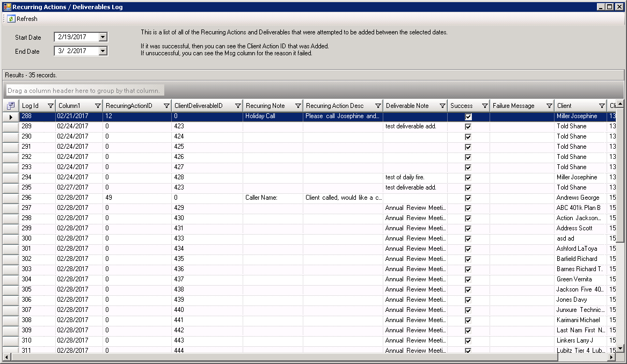The width and height of the screenshot is (627, 364).
Task: Click the filter icon on Recurring Note column
Action: pos(298,106)
